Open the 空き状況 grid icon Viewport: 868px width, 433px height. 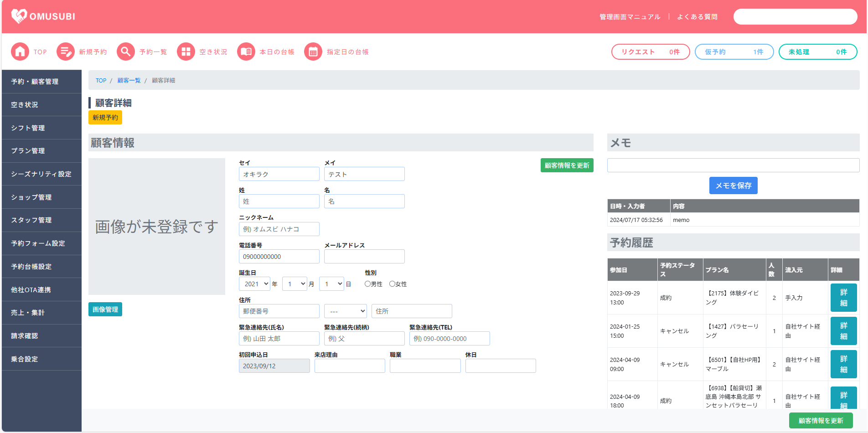coord(186,52)
